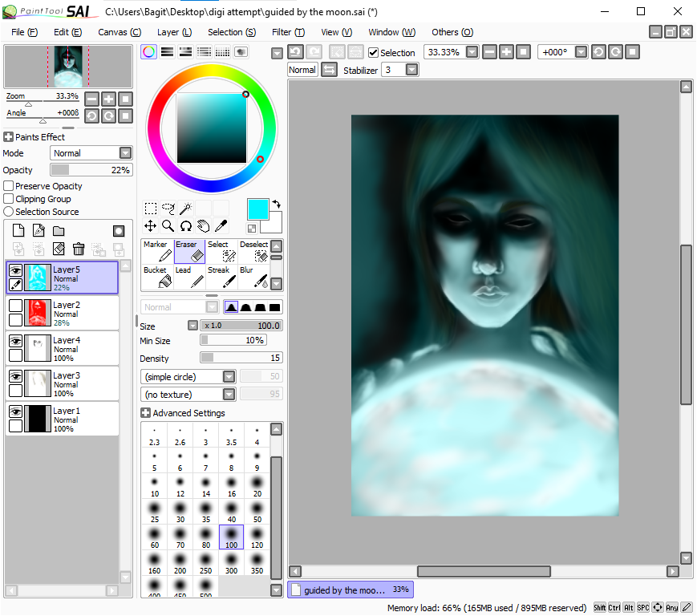Create a new normal layer
The height and width of the screenshot is (616, 697).
(x=18, y=230)
